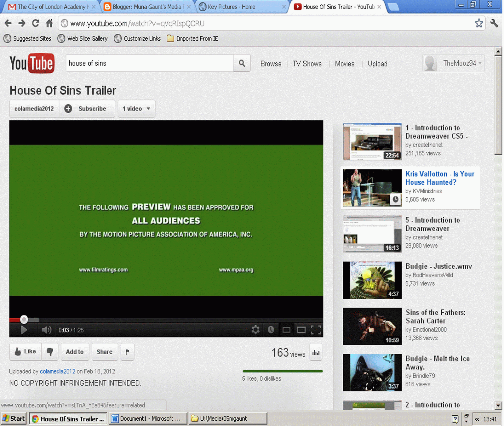Click the TheMooz94 avatar picture
The width and height of the screenshot is (504, 426).
(x=430, y=63)
